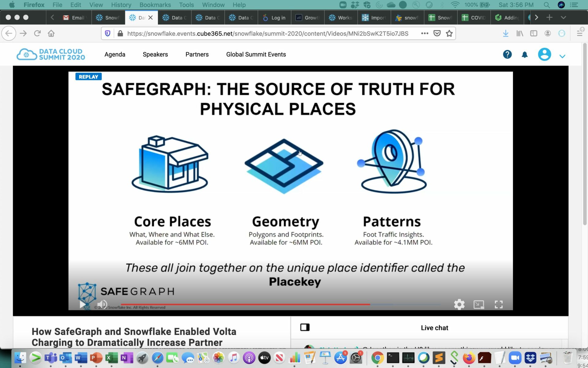Reload the current page
Viewport: 588px width, 368px height.
pyautogui.click(x=37, y=33)
